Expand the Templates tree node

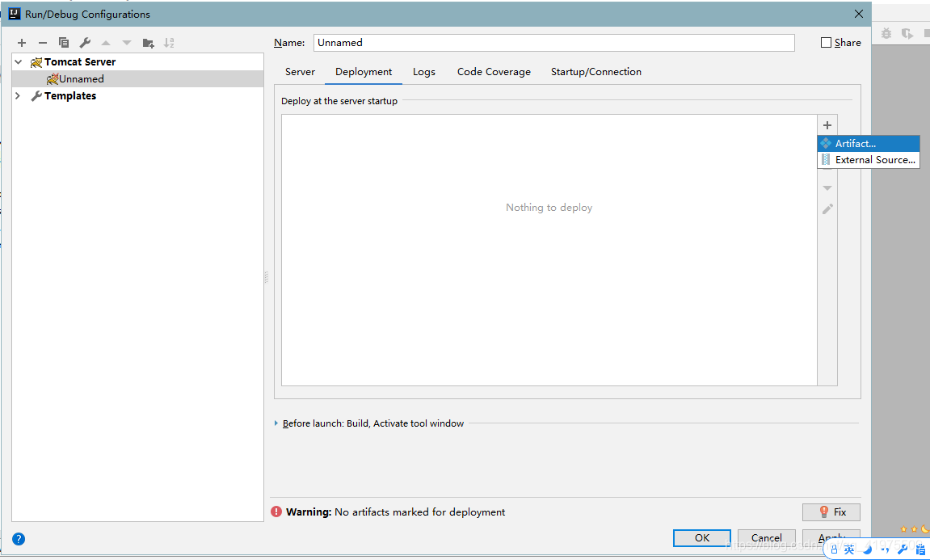click(x=18, y=95)
